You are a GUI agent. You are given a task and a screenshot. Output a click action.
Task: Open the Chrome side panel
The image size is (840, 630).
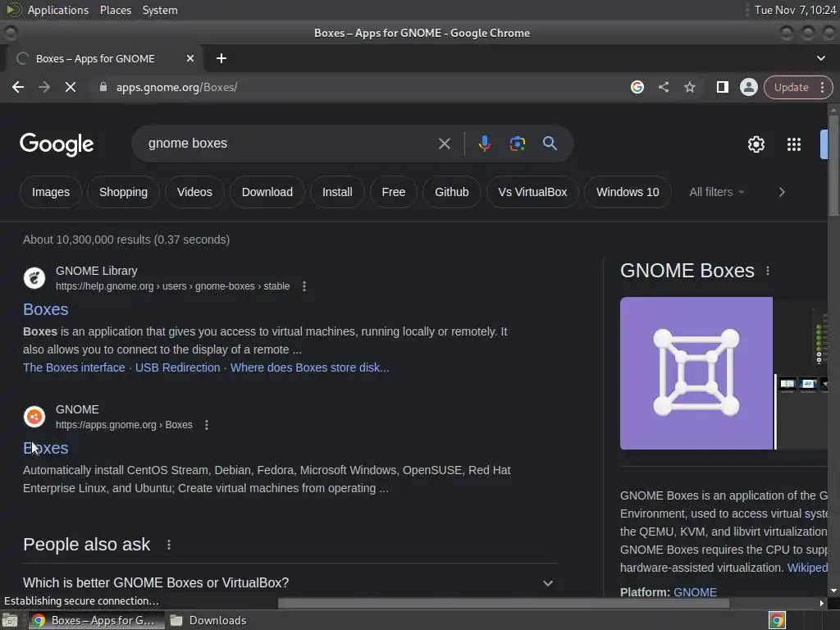[x=722, y=87]
